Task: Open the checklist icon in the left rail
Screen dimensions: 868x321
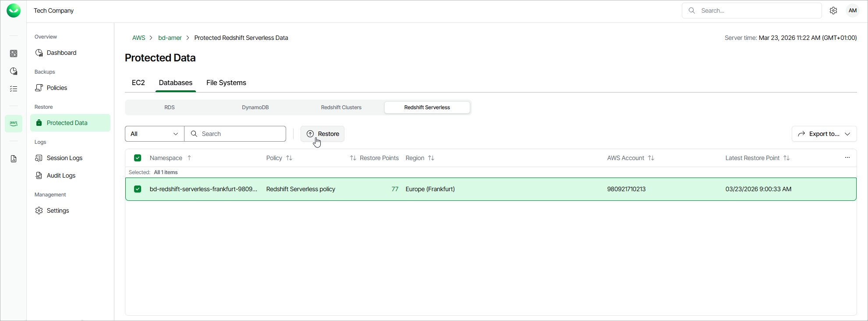Action: (x=14, y=89)
